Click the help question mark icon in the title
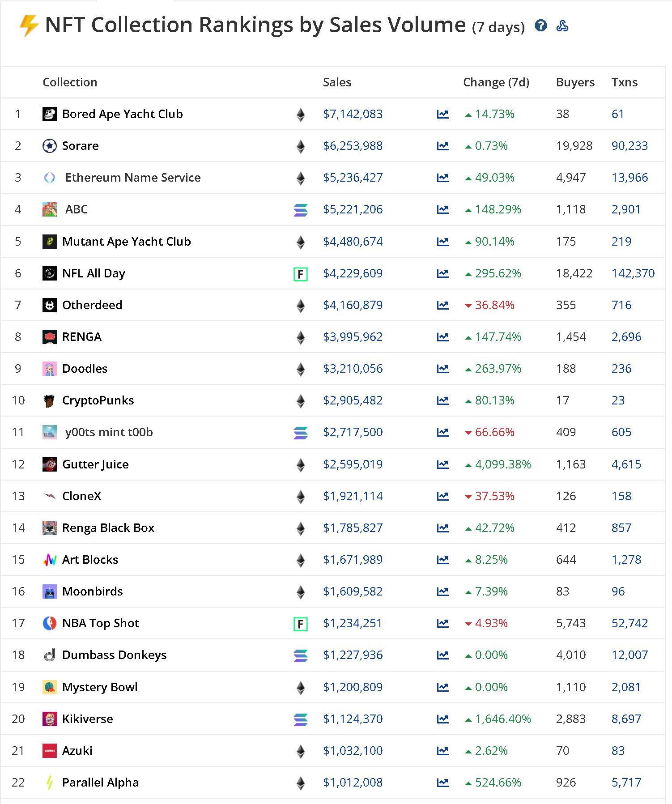Viewport: 672px width, 804px height. click(x=540, y=26)
